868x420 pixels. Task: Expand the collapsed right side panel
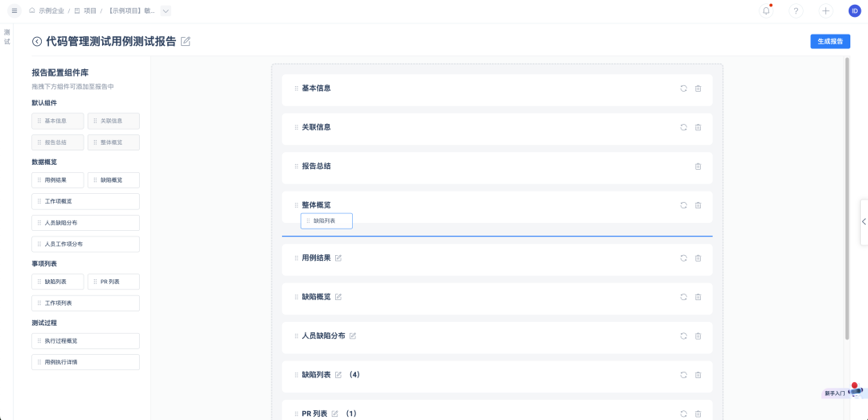click(x=863, y=221)
